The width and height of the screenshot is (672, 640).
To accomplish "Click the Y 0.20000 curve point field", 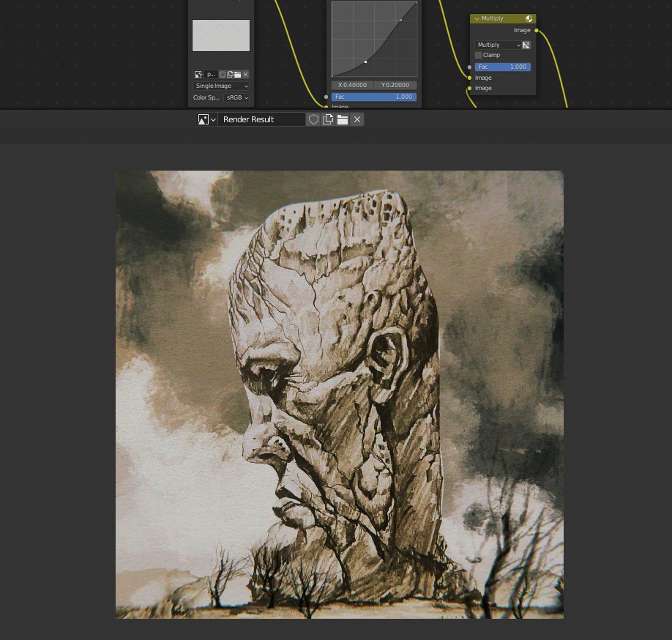I will coord(395,85).
